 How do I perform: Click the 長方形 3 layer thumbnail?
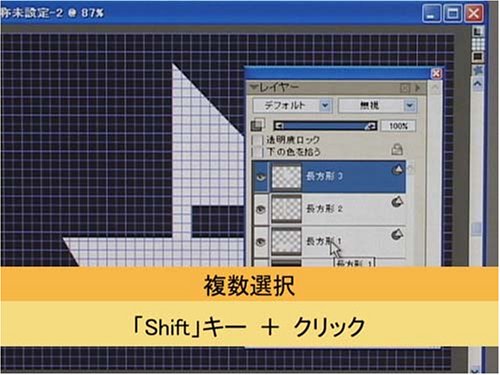pyautogui.click(x=286, y=177)
